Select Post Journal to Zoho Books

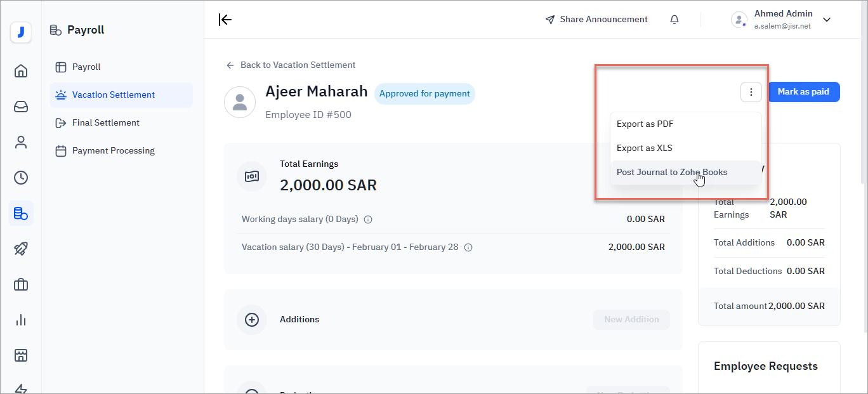pos(672,172)
